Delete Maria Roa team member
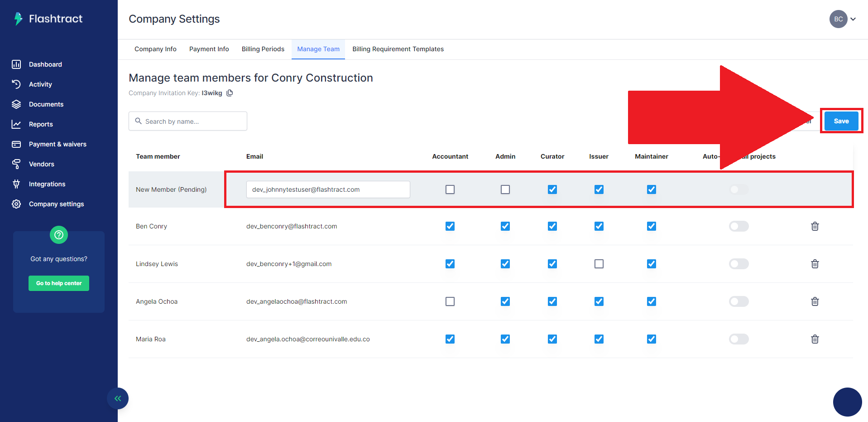 click(x=815, y=339)
